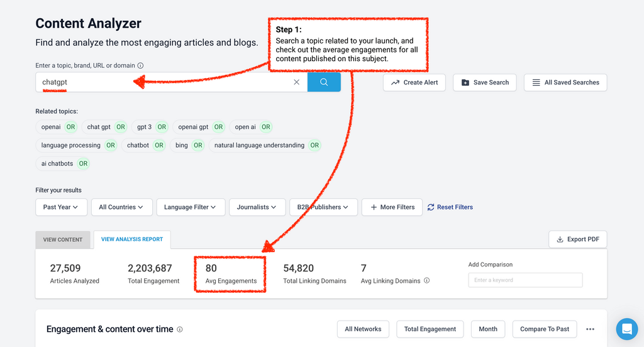The height and width of the screenshot is (347, 644).
Task: Click info icon next to Avg Linking Domains
Action: tap(427, 281)
